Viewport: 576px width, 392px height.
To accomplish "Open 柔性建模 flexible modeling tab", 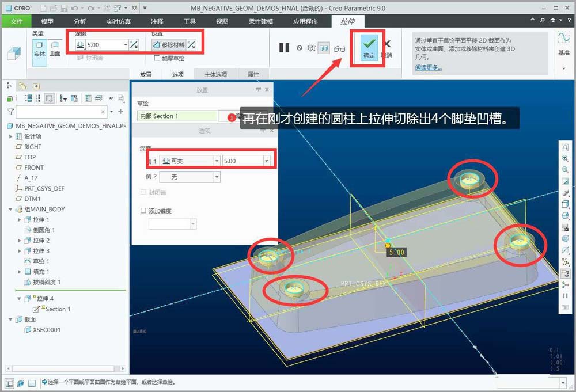I will coord(261,21).
